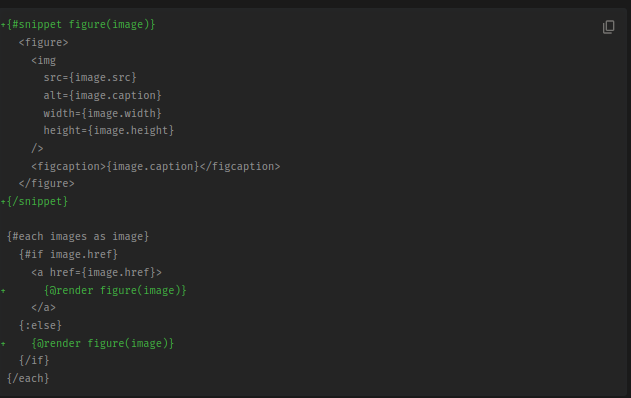Click 'src={image.src}' attribute line
The height and width of the screenshot is (398, 631).
point(90,77)
